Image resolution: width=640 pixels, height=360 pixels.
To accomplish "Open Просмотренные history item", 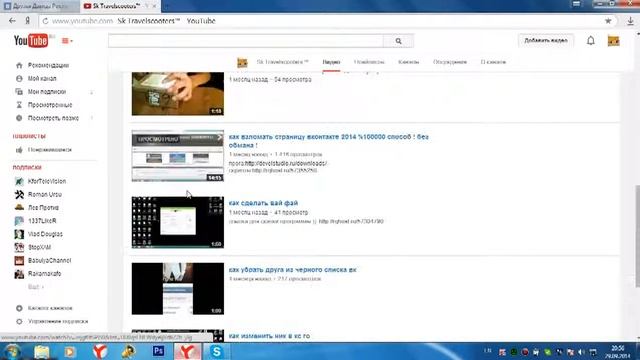I will coord(50,105).
